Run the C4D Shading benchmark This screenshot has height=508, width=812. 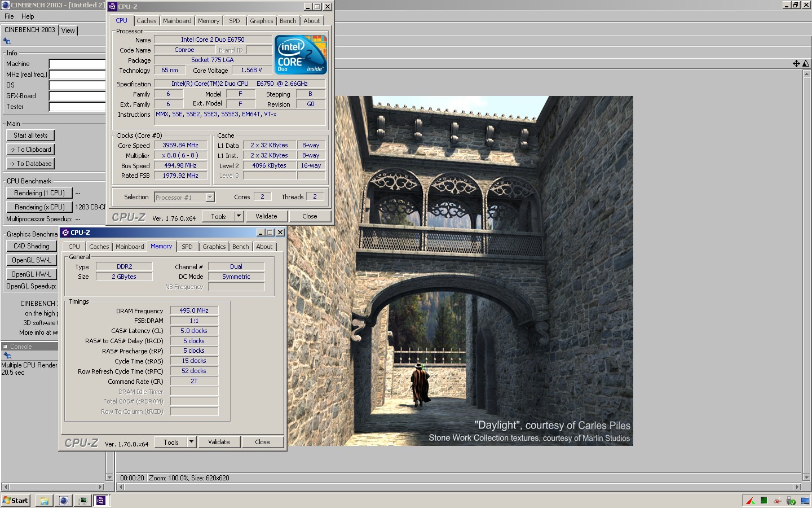tap(32, 246)
